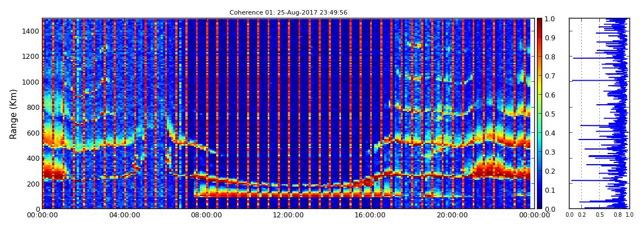Click the 1000 tick label on range axis
This screenshot has width=644, height=228.
(31, 82)
